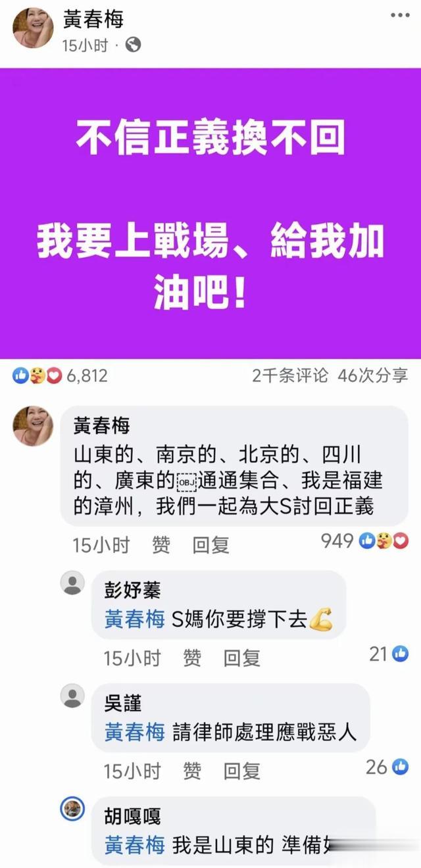Screen dimensions: 421x868
Task: Open the 6,812 reactions count
Action: [86, 375]
